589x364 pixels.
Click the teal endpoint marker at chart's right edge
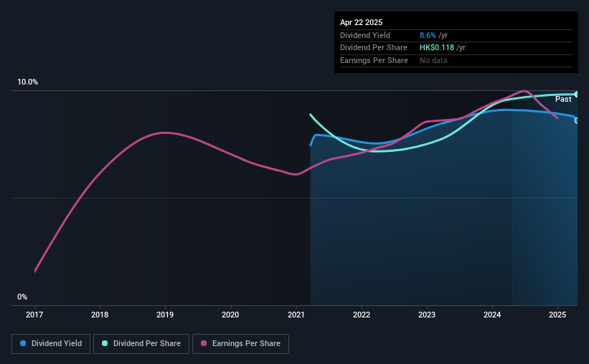577,94
